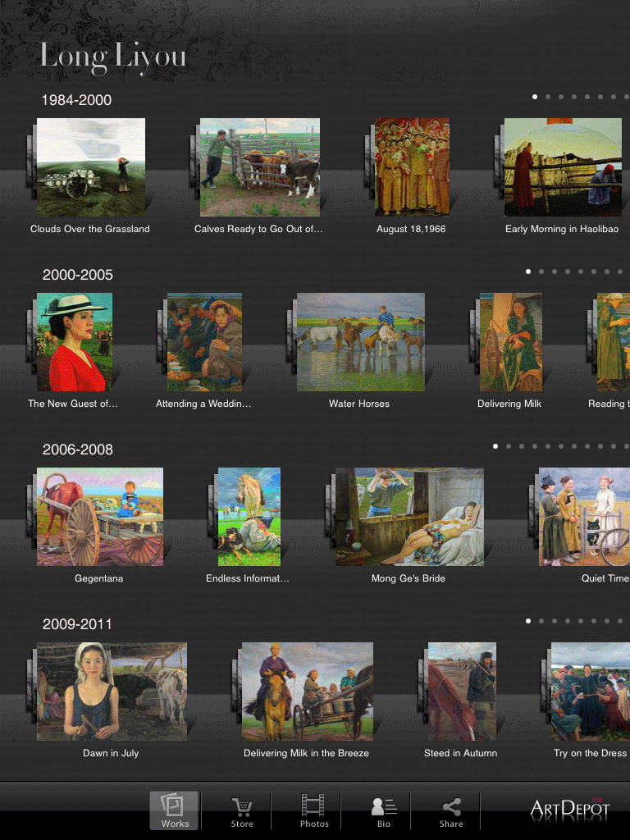Tap the ArtDepot logo
The height and width of the screenshot is (840, 630).
[570, 810]
